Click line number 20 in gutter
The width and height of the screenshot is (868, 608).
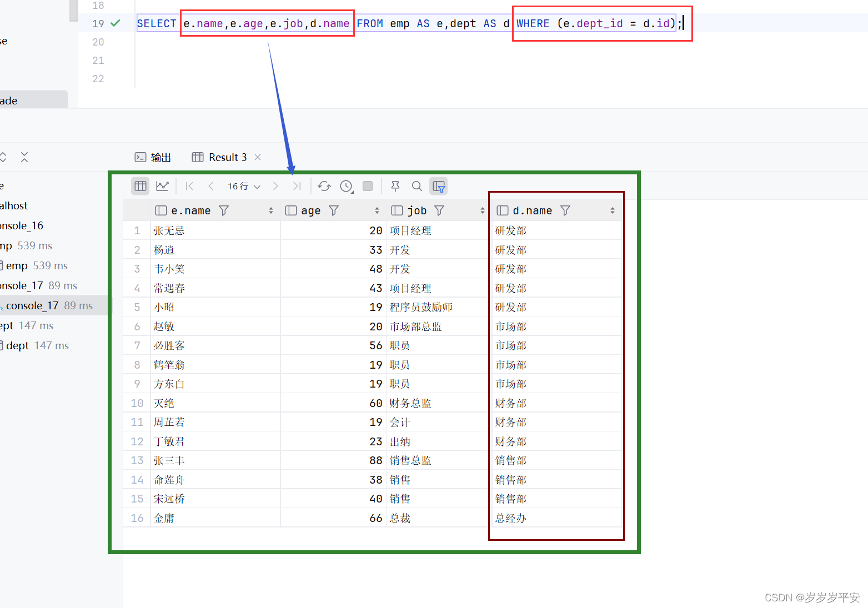click(x=98, y=42)
